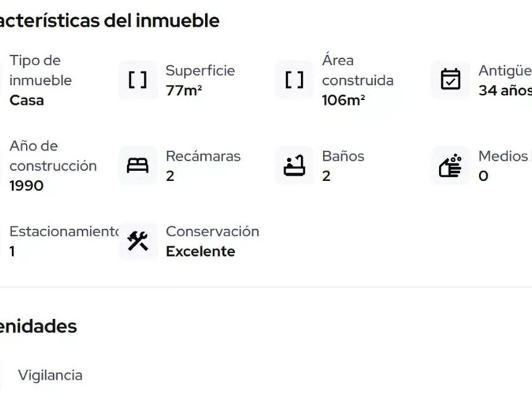
Task: Click the '106m²' built area value
Action: [x=343, y=100]
